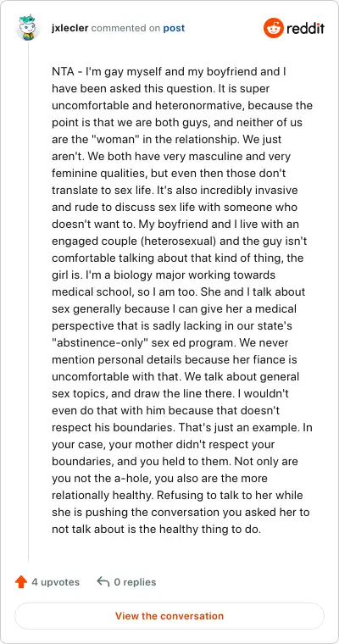Click the orange upvote arrow icon
This screenshot has width=339, height=644.
click(x=21, y=582)
